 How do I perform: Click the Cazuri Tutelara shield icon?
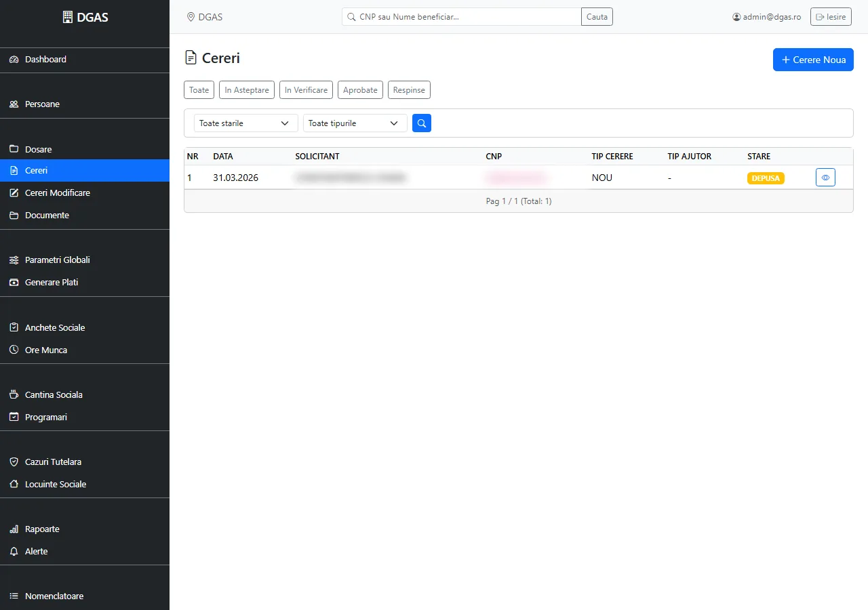(14, 462)
